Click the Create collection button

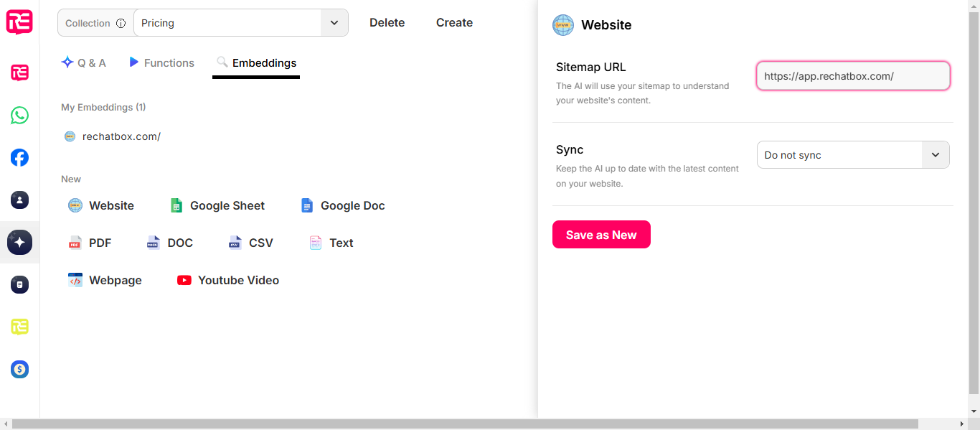tap(454, 23)
